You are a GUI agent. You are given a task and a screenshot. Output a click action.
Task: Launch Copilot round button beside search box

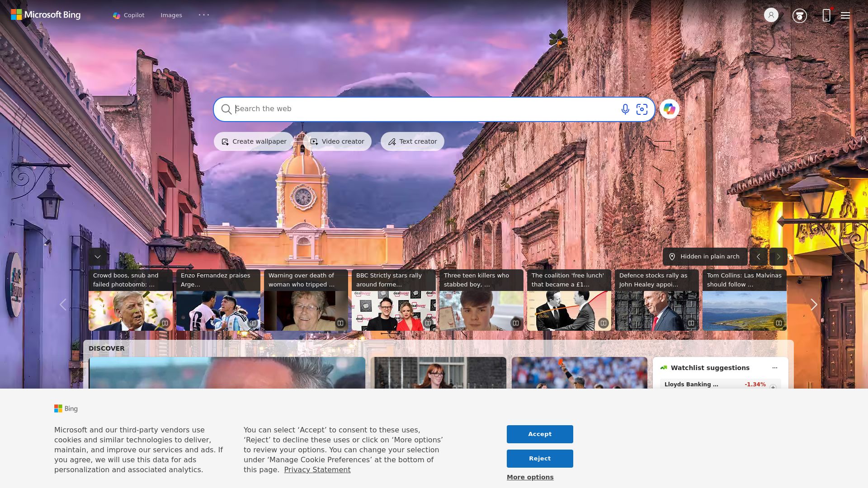[x=670, y=109]
